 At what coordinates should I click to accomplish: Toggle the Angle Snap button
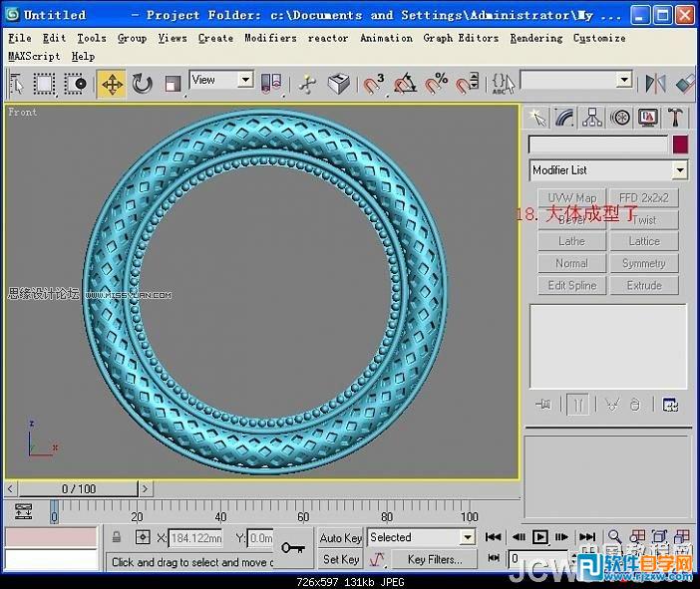point(406,84)
